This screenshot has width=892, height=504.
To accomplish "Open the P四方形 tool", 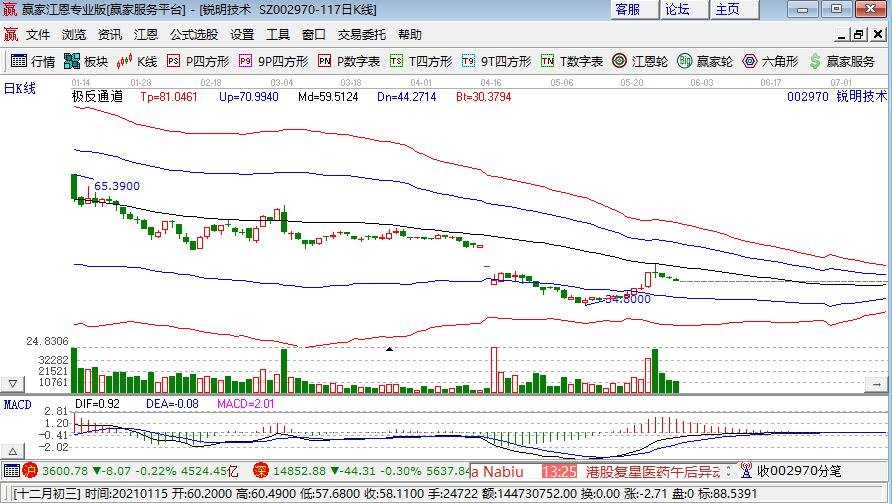I will coord(198,61).
